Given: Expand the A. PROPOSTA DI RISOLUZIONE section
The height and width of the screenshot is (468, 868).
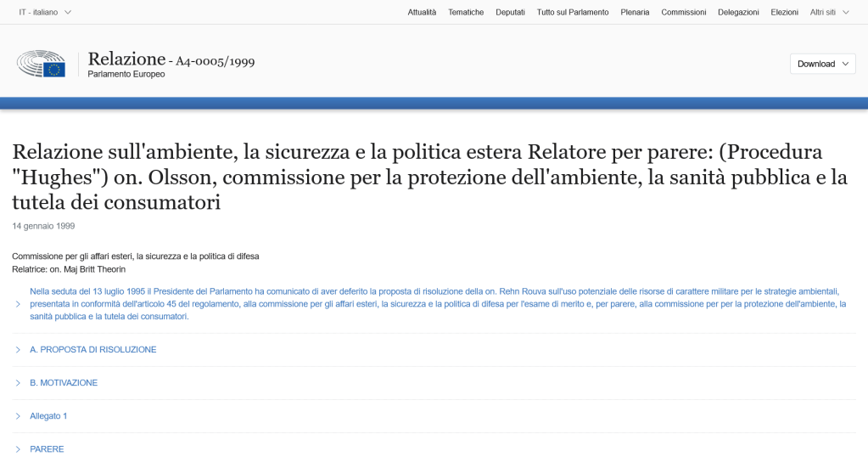Looking at the screenshot, I should [92, 349].
